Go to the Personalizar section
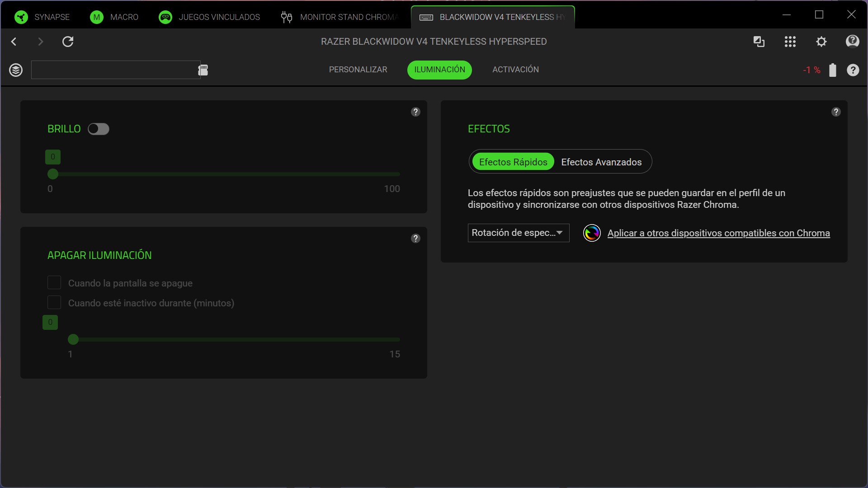Viewport: 868px width, 488px height. [x=358, y=70]
